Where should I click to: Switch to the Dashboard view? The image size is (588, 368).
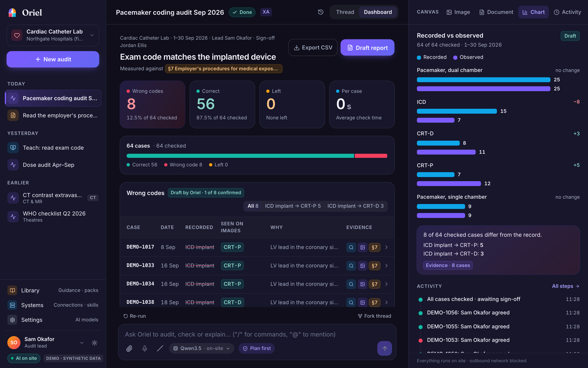click(x=378, y=12)
